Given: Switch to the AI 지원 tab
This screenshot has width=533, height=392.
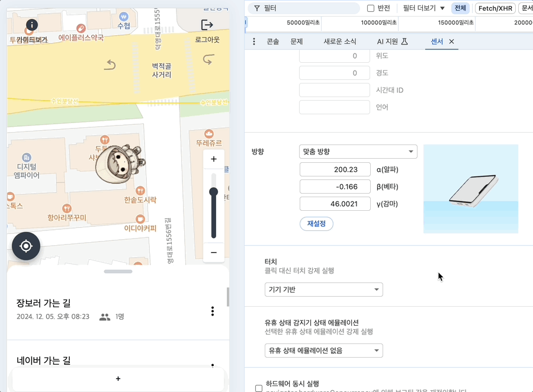Looking at the screenshot, I should (x=392, y=41).
